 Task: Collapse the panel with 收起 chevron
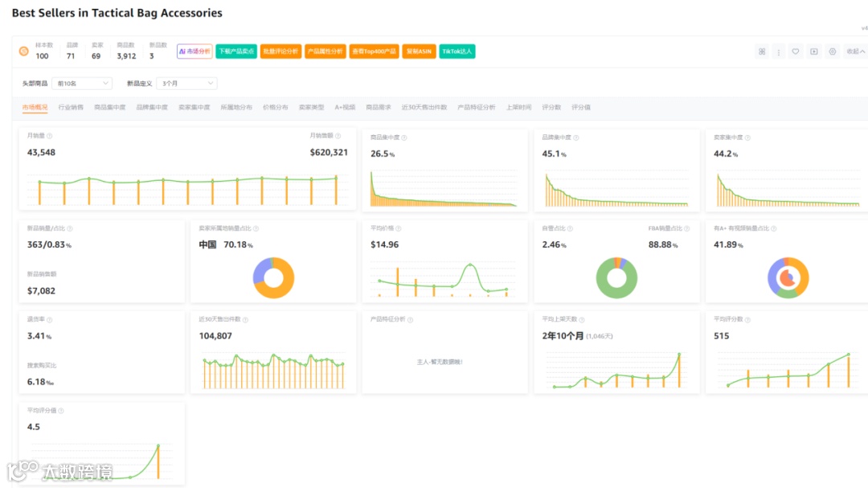855,51
